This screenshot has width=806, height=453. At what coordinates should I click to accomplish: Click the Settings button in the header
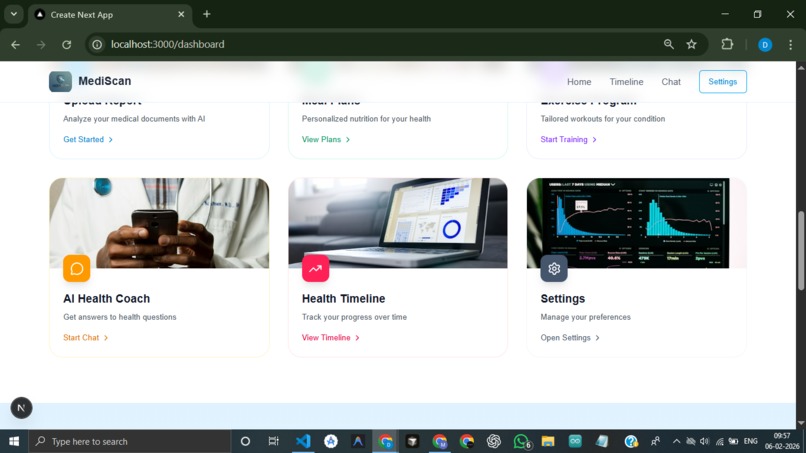point(722,82)
